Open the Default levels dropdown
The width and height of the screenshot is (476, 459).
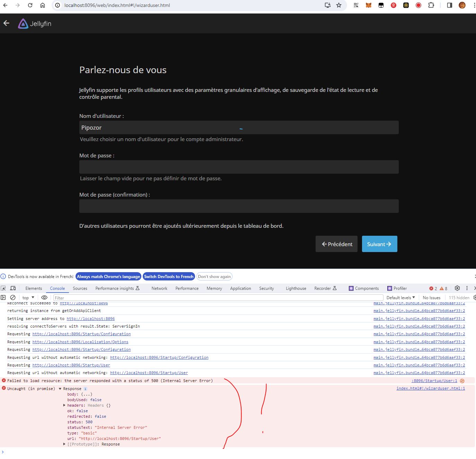coord(400,297)
